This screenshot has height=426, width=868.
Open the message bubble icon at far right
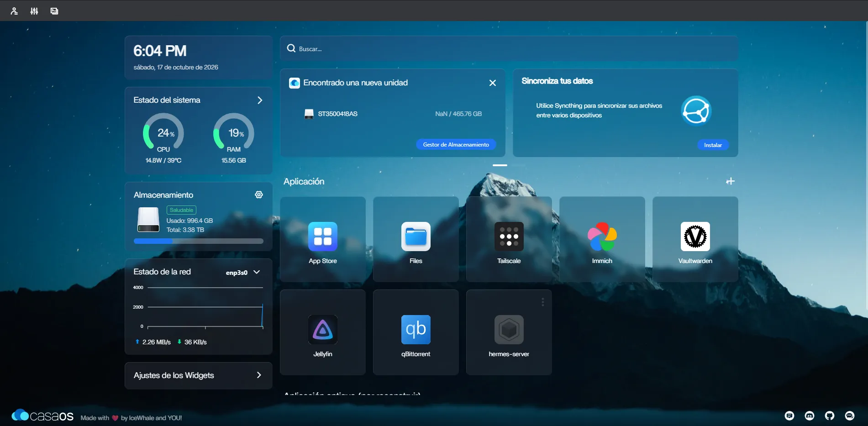[x=849, y=415]
